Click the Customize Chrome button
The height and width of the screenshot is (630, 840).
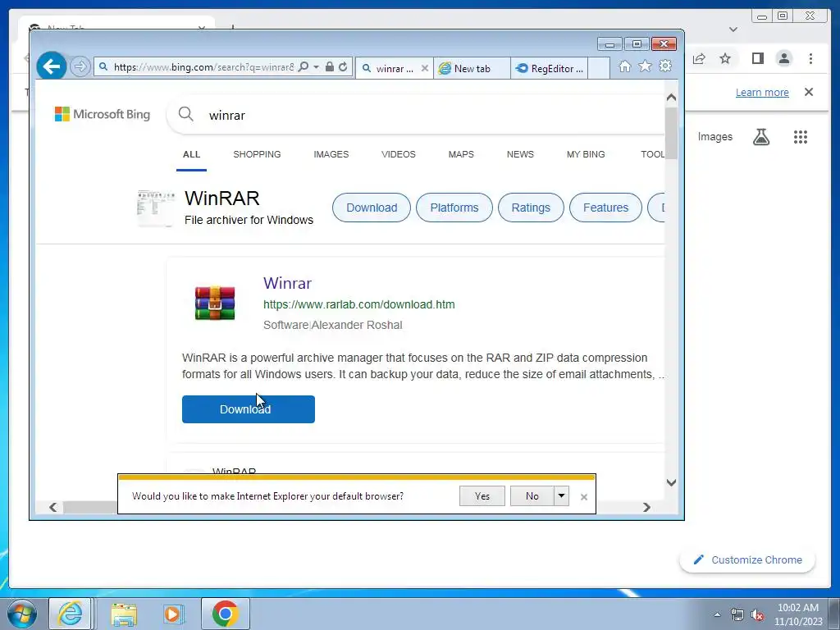pyautogui.click(x=747, y=559)
